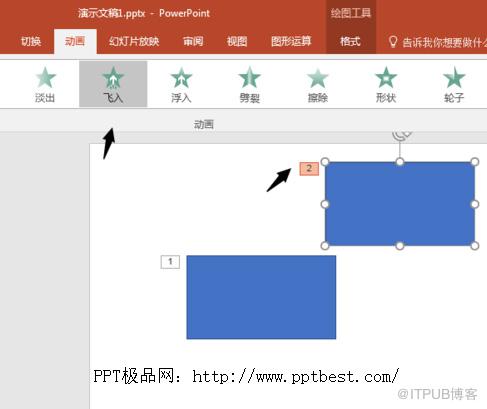Screen dimensions: 487x409
Task: Select the 擦除 wipe animation
Action: tap(318, 84)
